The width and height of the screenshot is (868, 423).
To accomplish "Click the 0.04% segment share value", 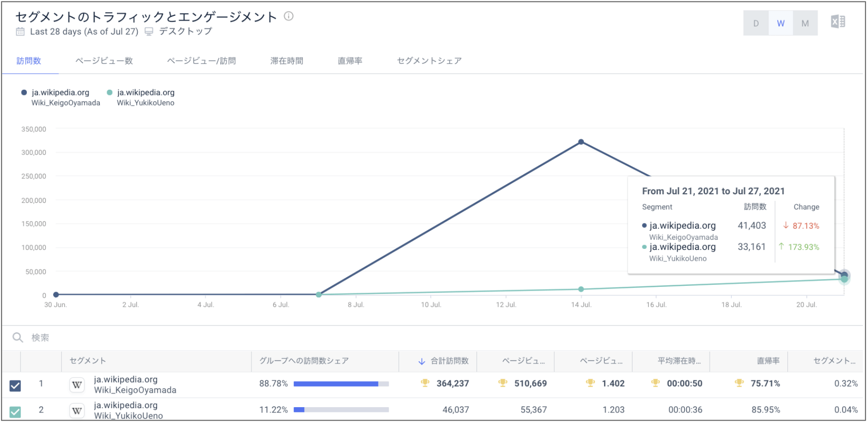I will point(846,410).
